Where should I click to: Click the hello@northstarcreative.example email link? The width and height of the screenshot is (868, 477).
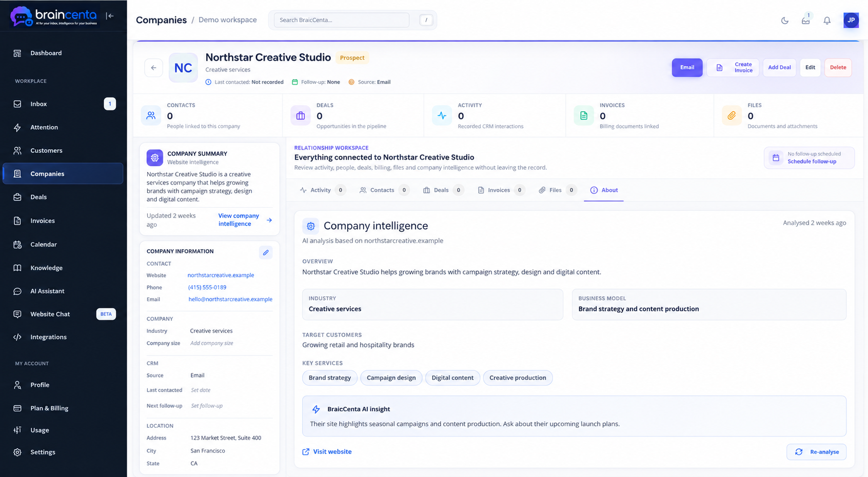coord(230,299)
